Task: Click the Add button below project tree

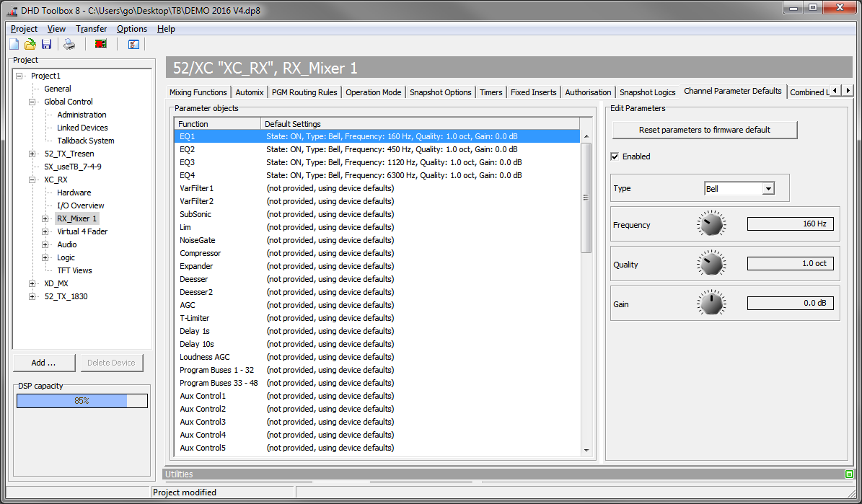Action: pos(44,362)
